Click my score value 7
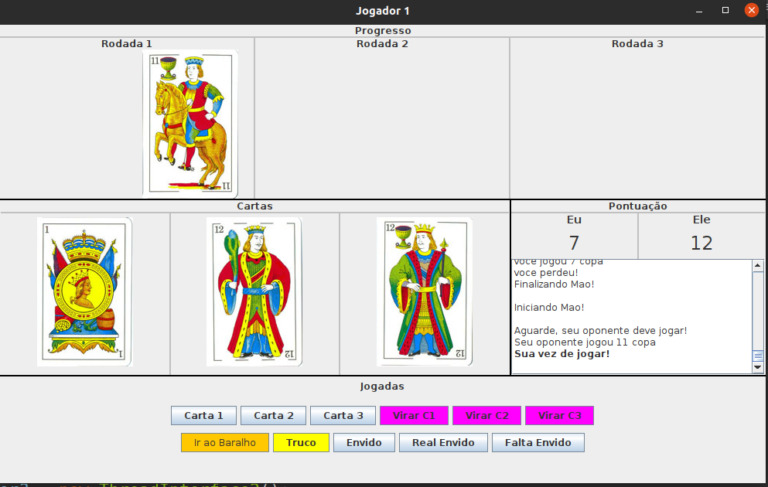Screen dimensions: 768x487 click(x=574, y=242)
